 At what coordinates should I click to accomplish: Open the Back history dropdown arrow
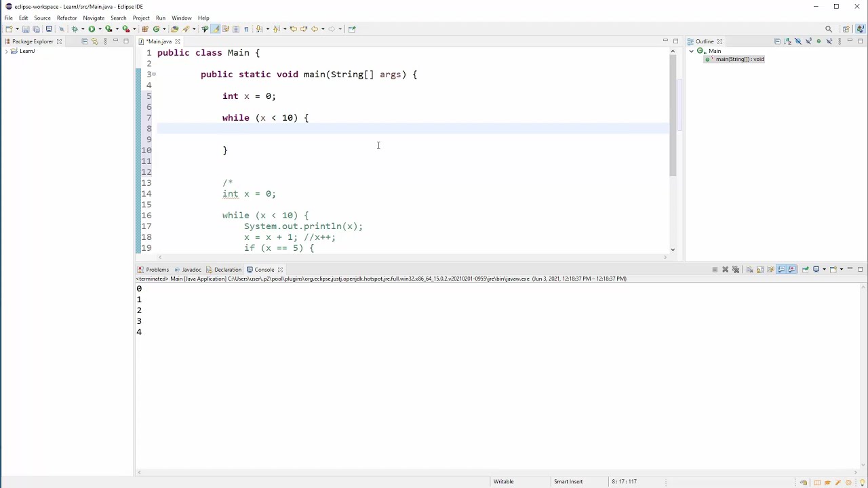coord(323,28)
